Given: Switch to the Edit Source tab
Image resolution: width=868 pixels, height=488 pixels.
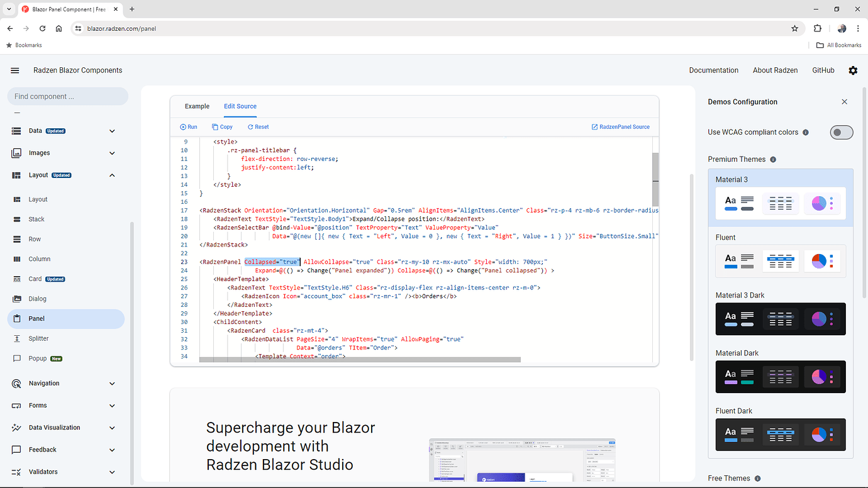Looking at the screenshot, I should click(x=240, y=106).
